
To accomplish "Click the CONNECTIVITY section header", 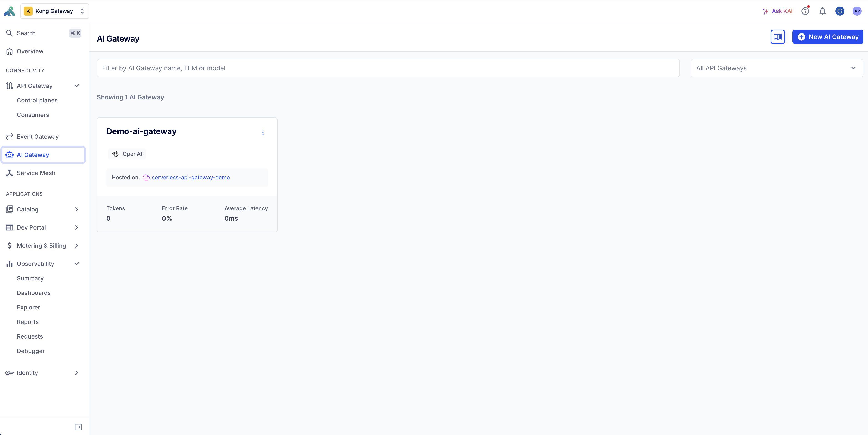I will (x=25, y=70).
